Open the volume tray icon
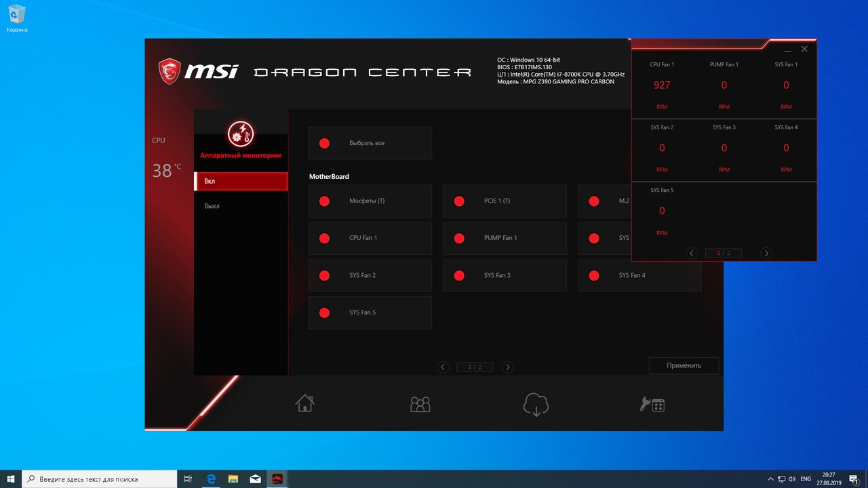868x488 pixels. 792,479
